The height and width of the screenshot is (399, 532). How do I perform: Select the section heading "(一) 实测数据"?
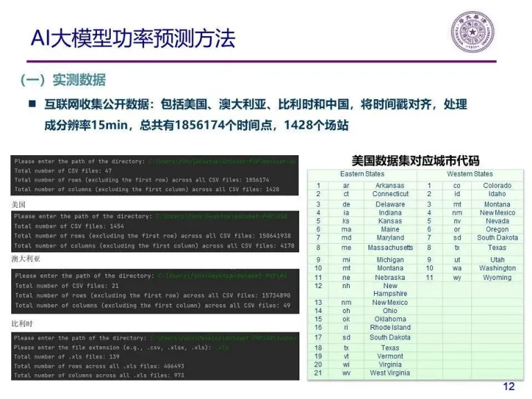(x=63, y=80)
